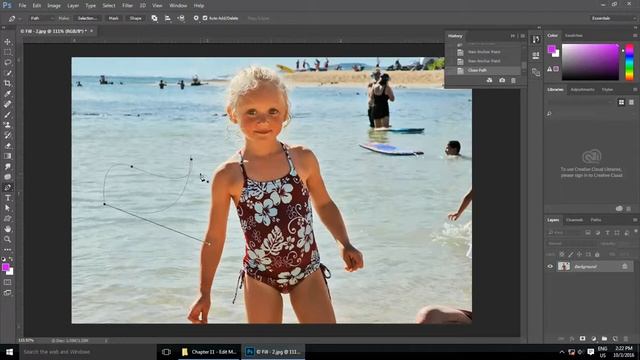Screen dimensions: 640x360
Task: Select the Gradient tool
Action: [x=7, y=156]
